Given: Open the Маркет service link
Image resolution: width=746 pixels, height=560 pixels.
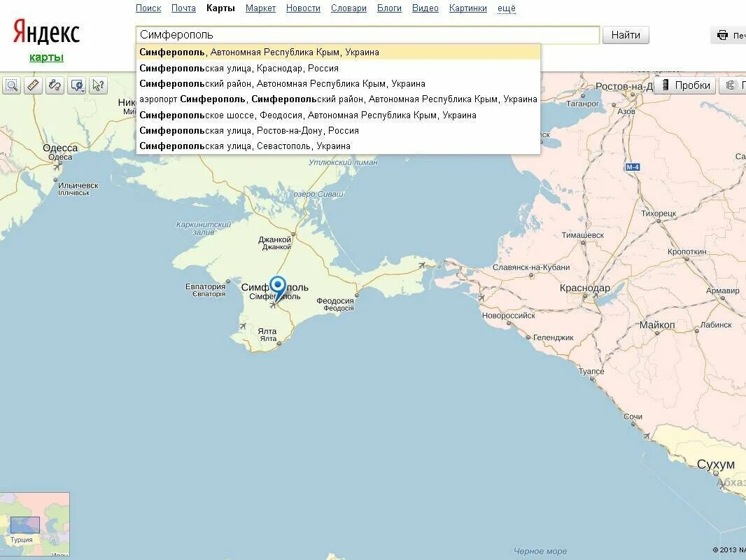Looking at the screenshot, I should pos(261,8).
